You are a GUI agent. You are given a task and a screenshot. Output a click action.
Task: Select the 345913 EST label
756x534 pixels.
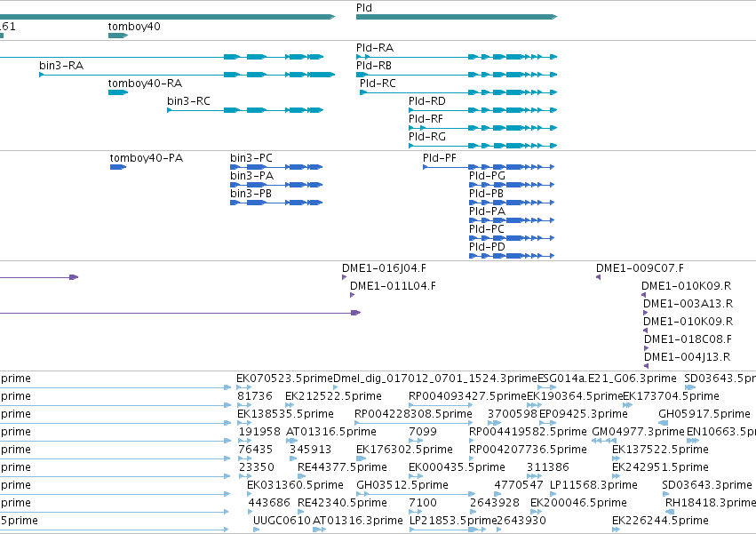point(311,450)
